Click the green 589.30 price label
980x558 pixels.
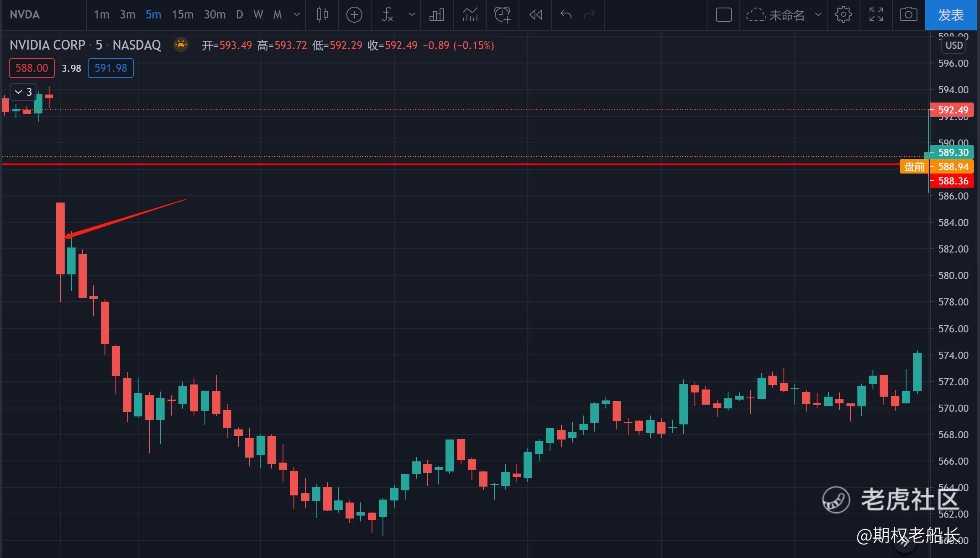[951, 153]
